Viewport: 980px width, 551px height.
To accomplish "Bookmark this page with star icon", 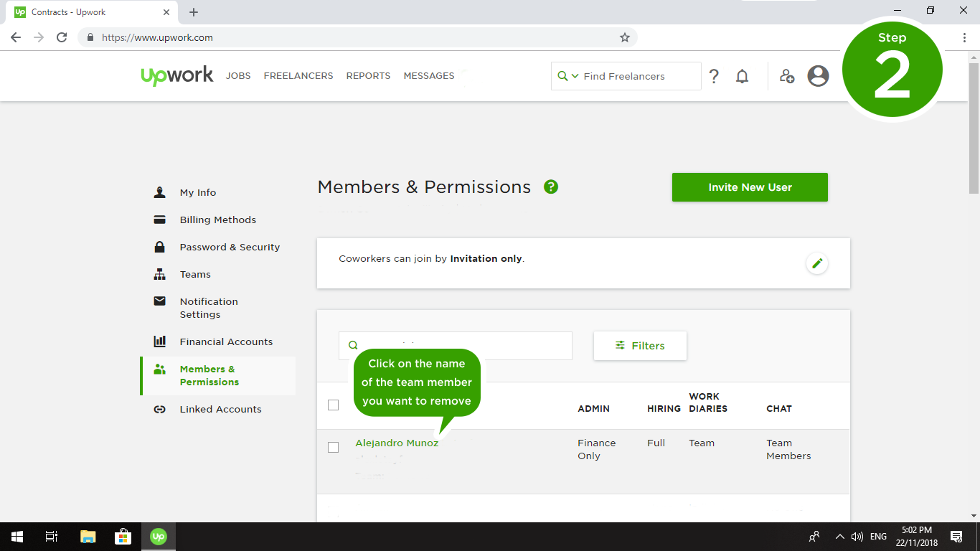I will (x=625, y=37).
